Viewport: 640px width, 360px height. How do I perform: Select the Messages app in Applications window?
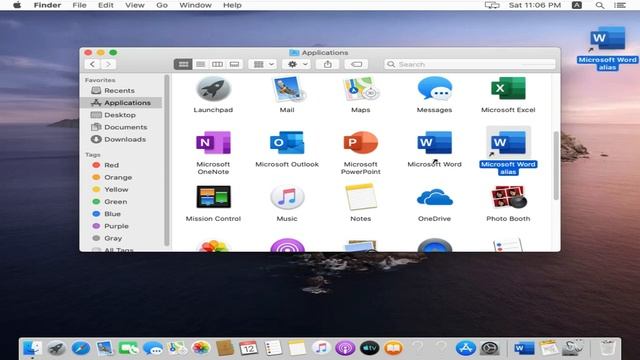(x=434, y=89)
